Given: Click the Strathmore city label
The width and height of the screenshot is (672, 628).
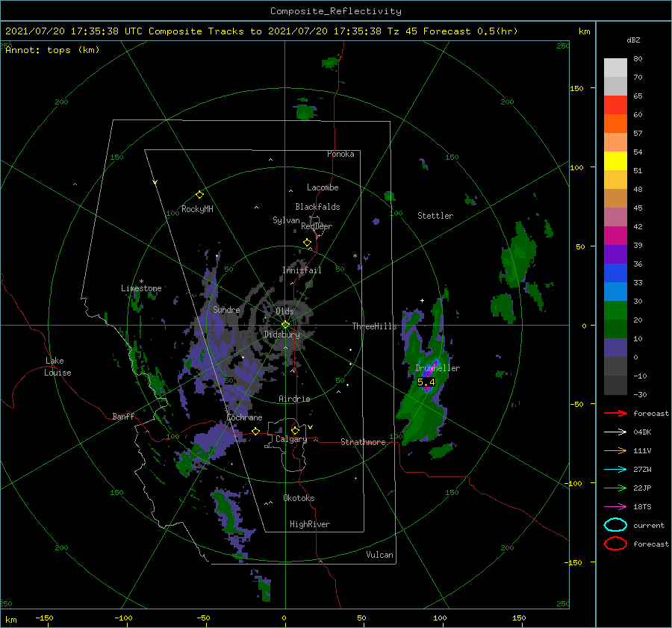Looking at the screenshot, I should tap(363, 442).
